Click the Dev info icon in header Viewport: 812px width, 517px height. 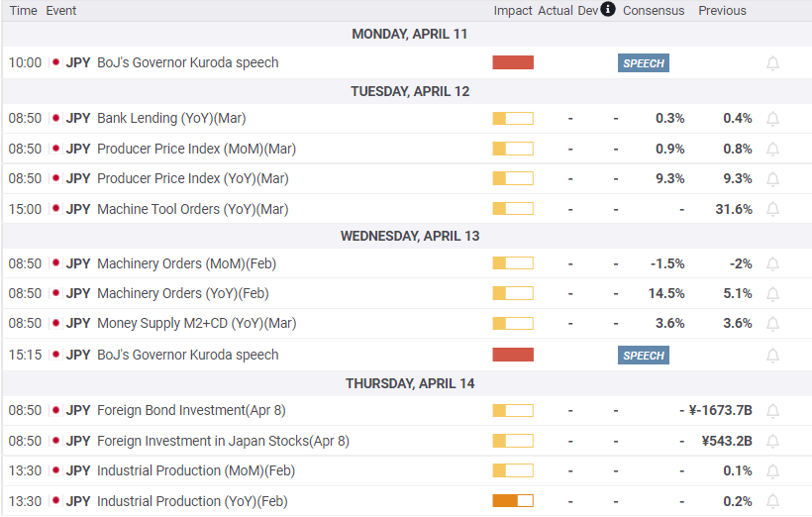coord(608,10)
